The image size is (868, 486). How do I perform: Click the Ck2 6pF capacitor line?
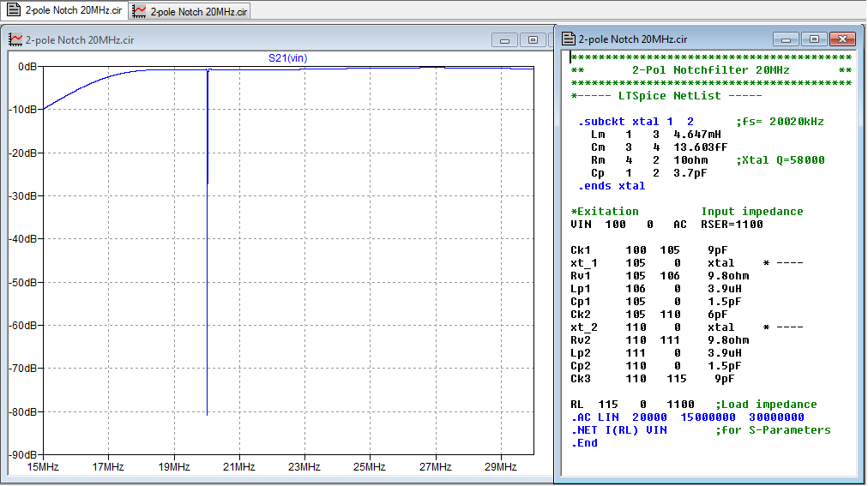(649, 315)
